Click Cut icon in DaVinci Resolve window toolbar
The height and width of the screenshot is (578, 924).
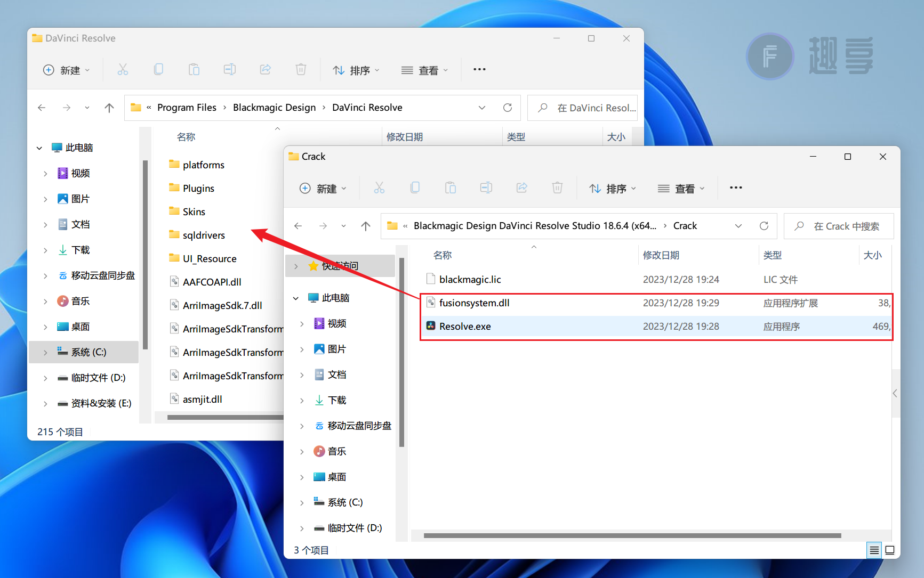123,70
